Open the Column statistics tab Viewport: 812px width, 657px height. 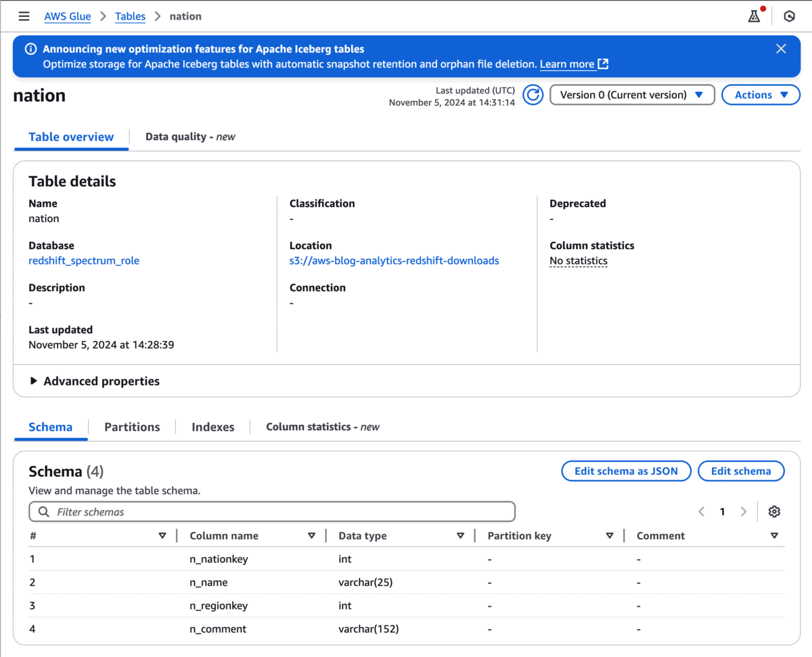pos(323,427)
